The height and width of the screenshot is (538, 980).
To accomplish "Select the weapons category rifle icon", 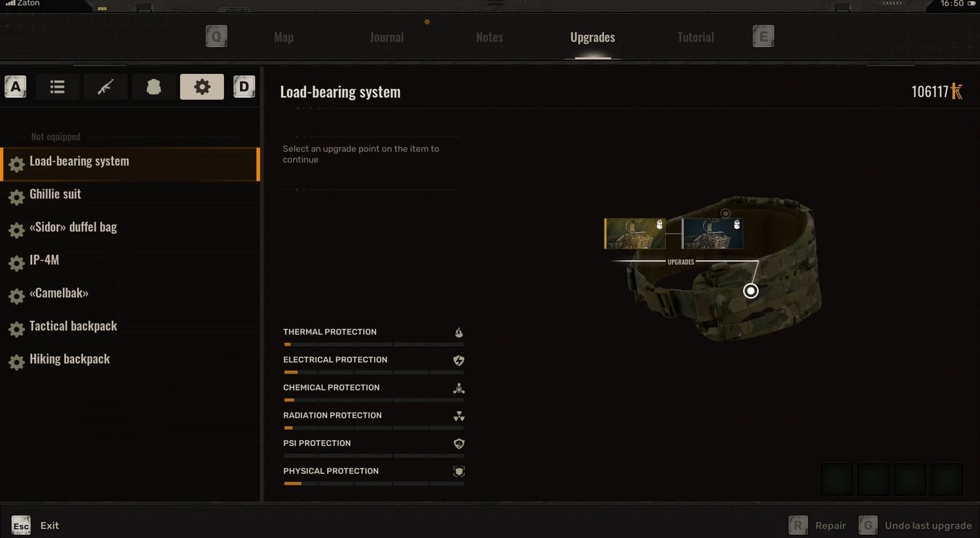I will [x=105, y=87].
